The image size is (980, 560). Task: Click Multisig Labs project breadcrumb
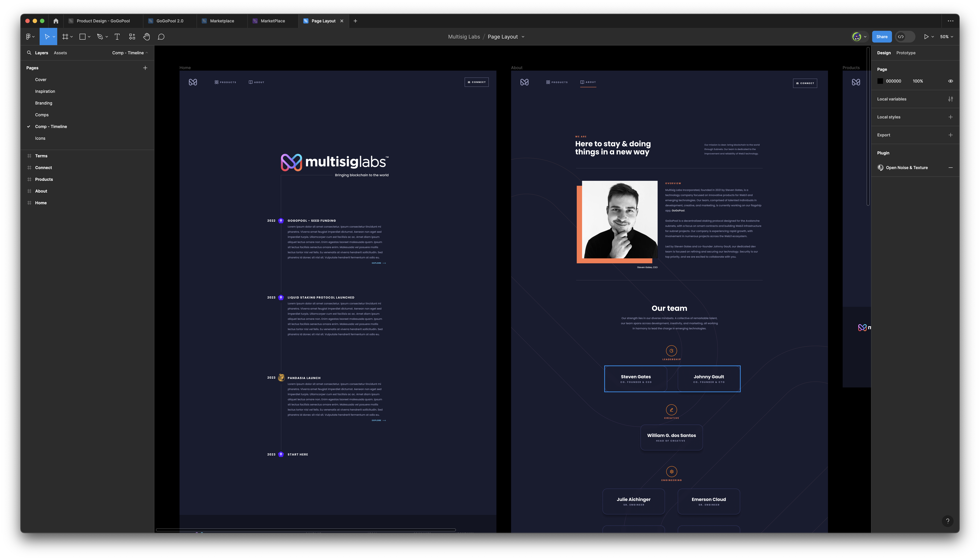[464, 36]
